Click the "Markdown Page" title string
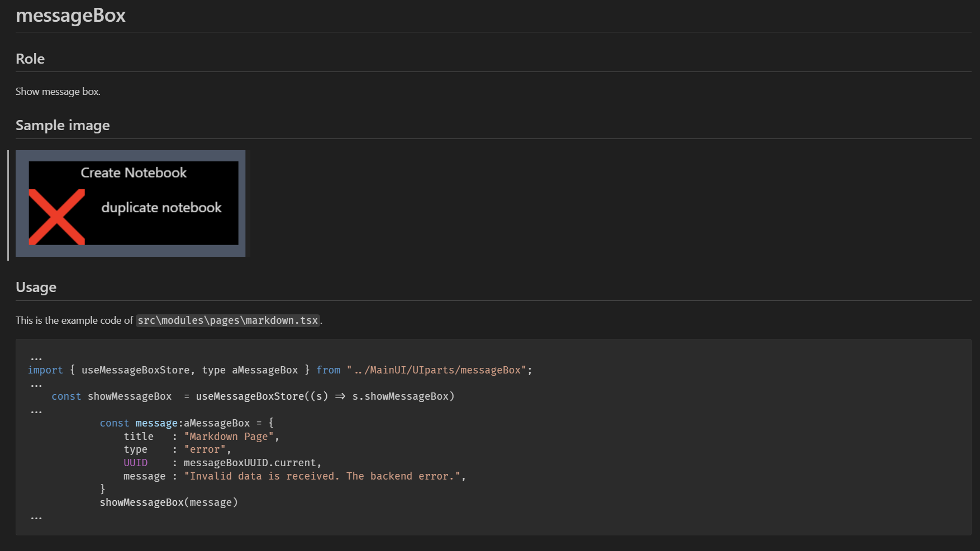The width and height of the screenshot is (980, 551). pos(229,437)
